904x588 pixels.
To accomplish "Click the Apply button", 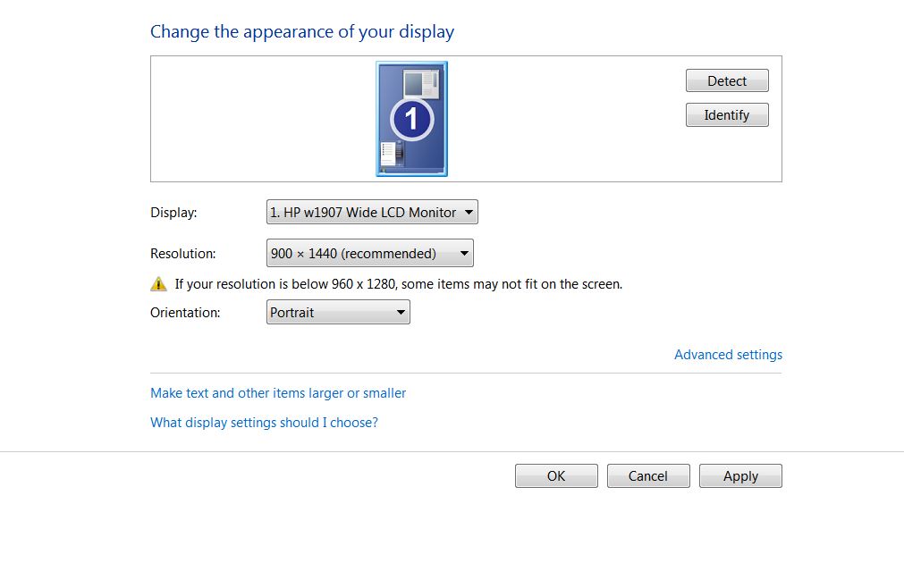I will [x=740, y=476].
